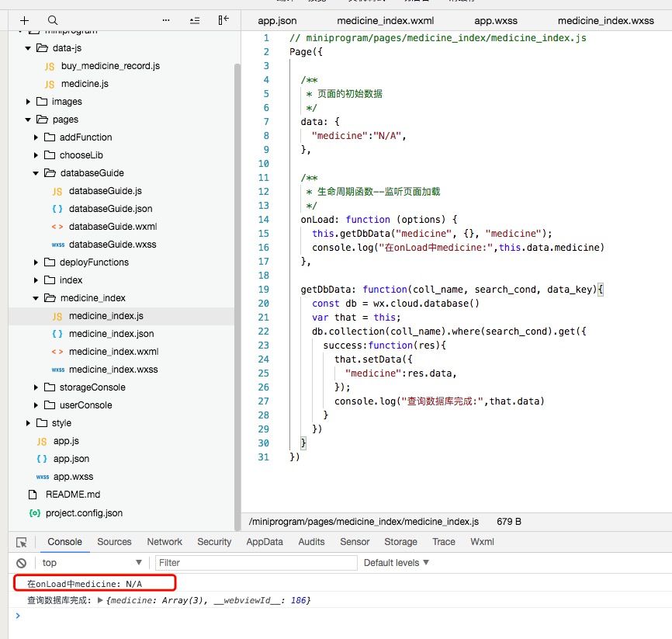Screen dimensions: 672x639
Task: Click the wxml icon of medicine_index.wxml
Action: pyautogui.click(x=57, y=352)
